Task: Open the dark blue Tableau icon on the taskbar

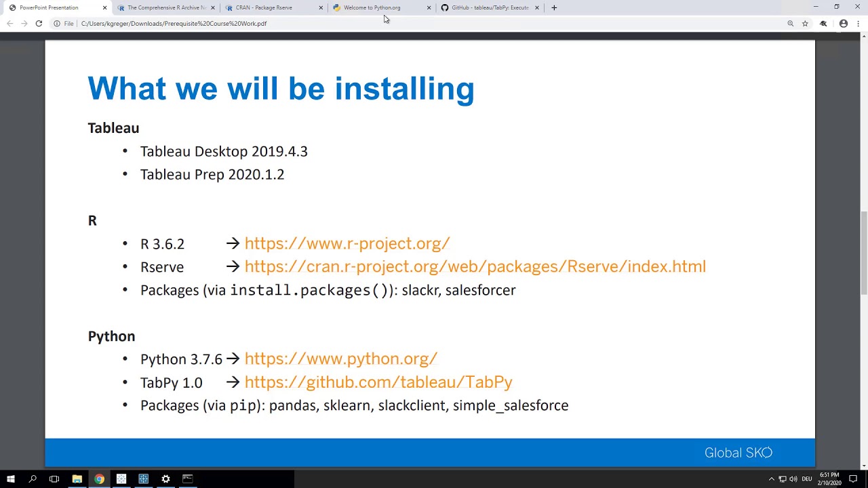Action: click(x=143, y=479)
